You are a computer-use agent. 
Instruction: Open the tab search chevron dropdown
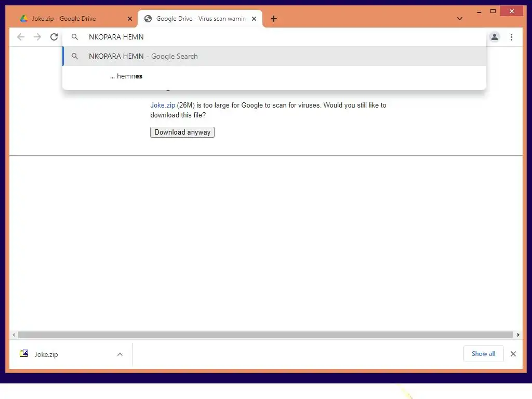pos(459,19)
